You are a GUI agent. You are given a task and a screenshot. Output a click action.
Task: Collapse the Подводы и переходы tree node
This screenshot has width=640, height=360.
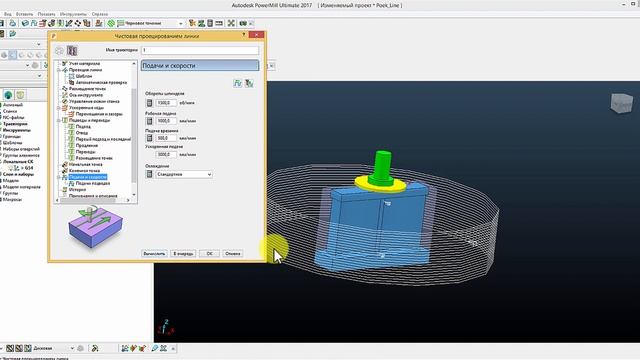pyautogui.click(x=59, y=120)
